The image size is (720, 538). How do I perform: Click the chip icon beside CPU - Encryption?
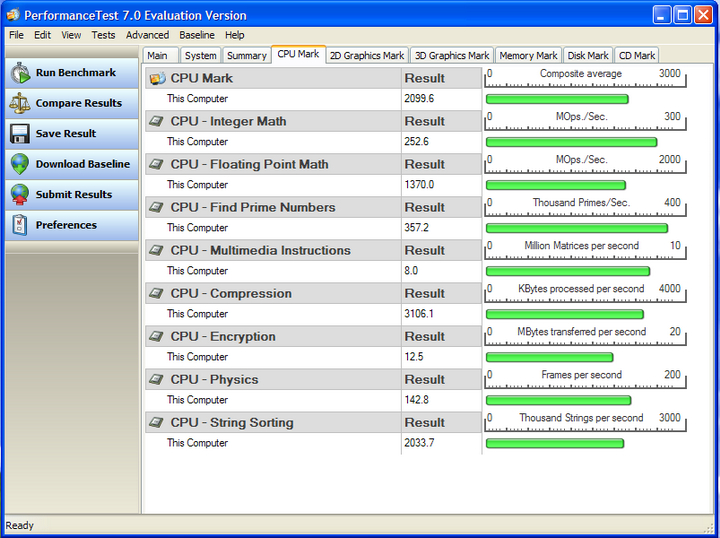click(156, 336)
